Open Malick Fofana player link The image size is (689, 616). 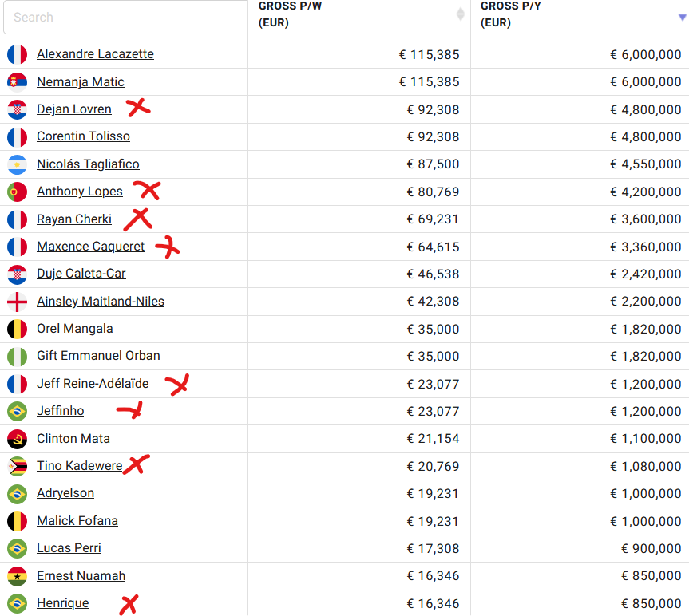(x=77, y=521)
